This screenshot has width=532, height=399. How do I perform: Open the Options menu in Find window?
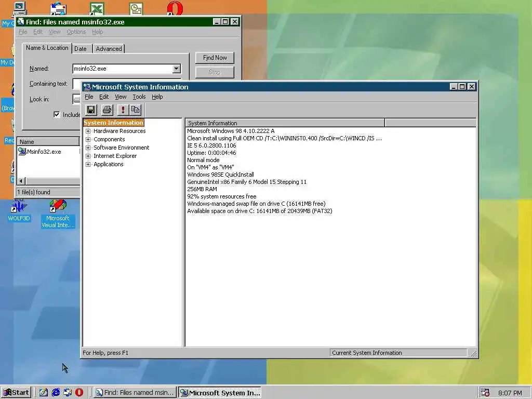76,32
